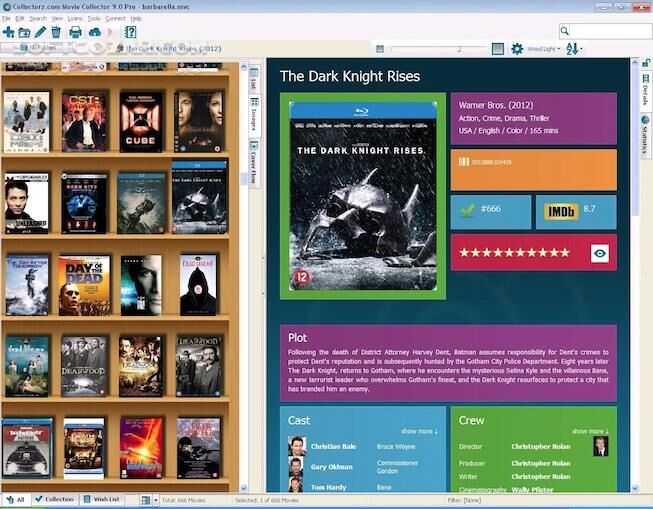Toggle the seen-it eye icon
Screen dimensions: 653x509
[600, 253]
